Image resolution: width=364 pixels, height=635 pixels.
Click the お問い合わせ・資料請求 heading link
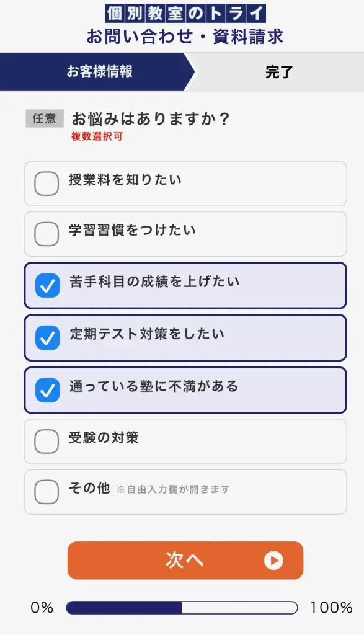182,36
